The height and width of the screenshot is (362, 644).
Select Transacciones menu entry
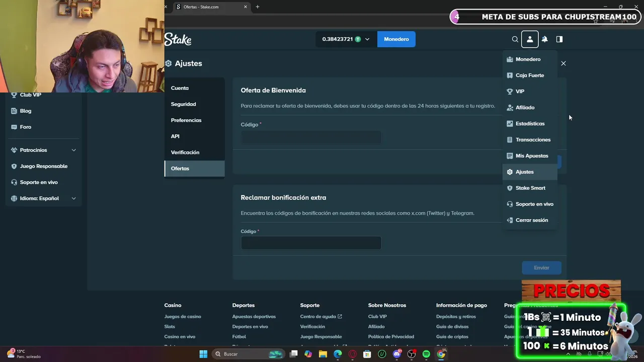click(530, 140)
